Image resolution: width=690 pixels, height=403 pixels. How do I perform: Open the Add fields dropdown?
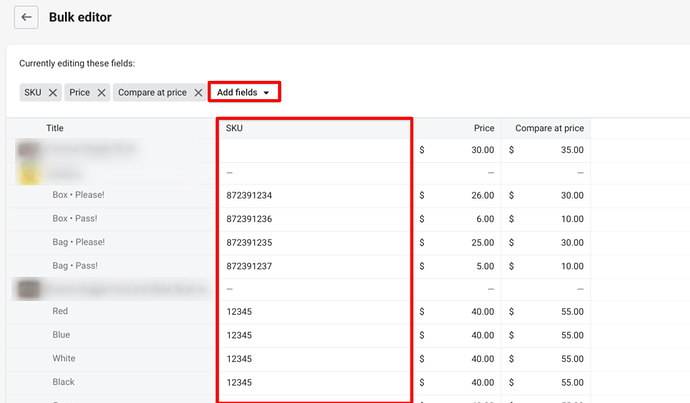[x=244, y=92]
